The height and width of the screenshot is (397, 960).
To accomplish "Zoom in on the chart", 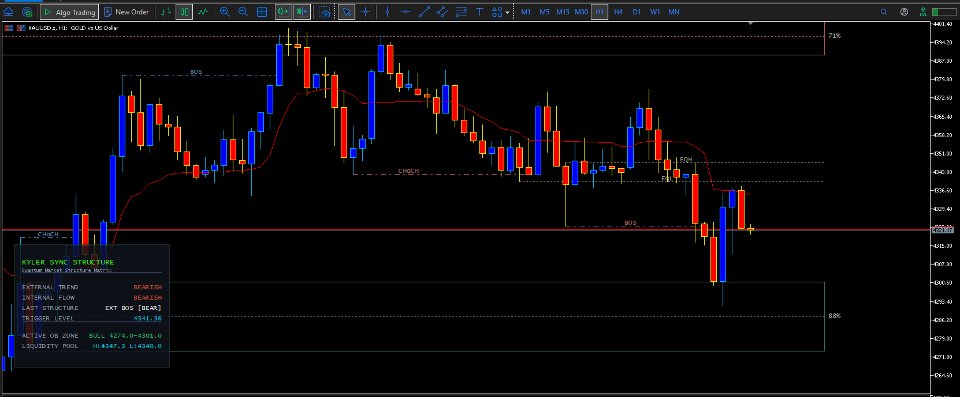I will (225, 12).
